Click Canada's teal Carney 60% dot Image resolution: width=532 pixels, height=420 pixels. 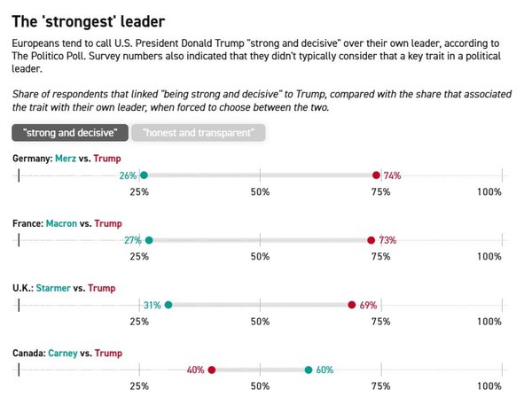point(309,369)
